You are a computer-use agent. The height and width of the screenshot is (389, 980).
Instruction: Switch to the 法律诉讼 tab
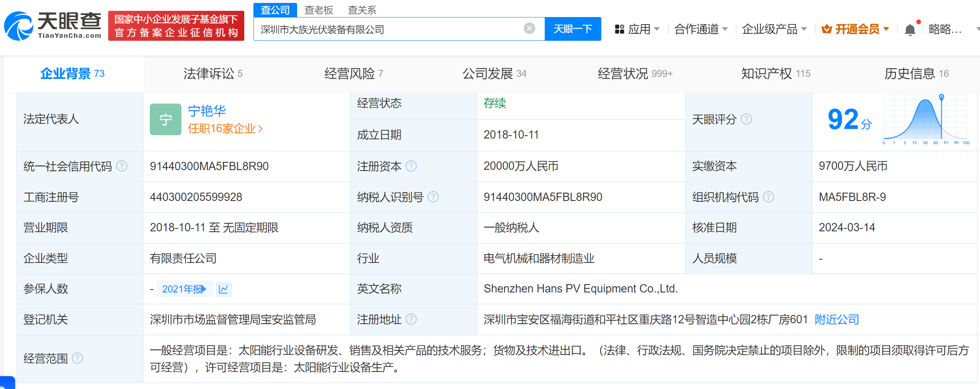click(213, 74)
